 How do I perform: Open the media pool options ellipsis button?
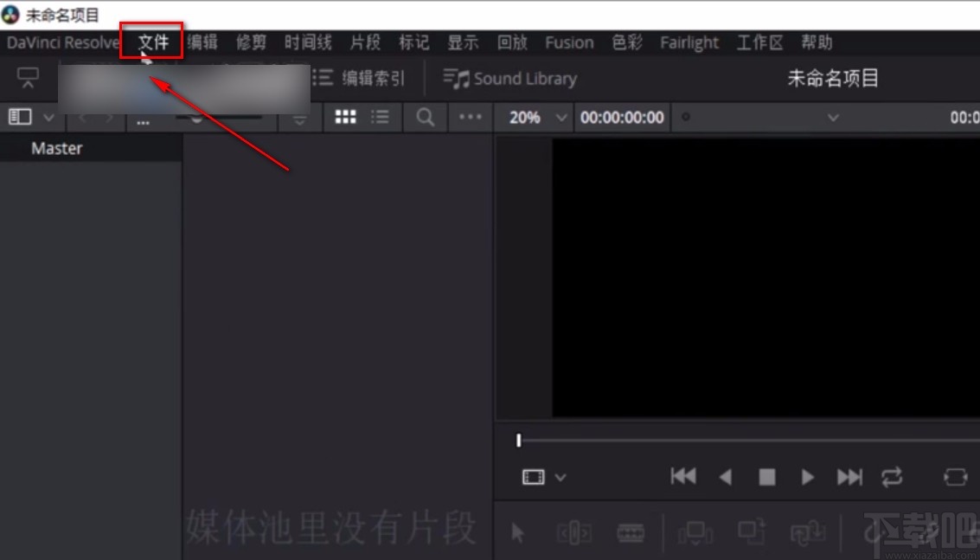click(469, 117)
